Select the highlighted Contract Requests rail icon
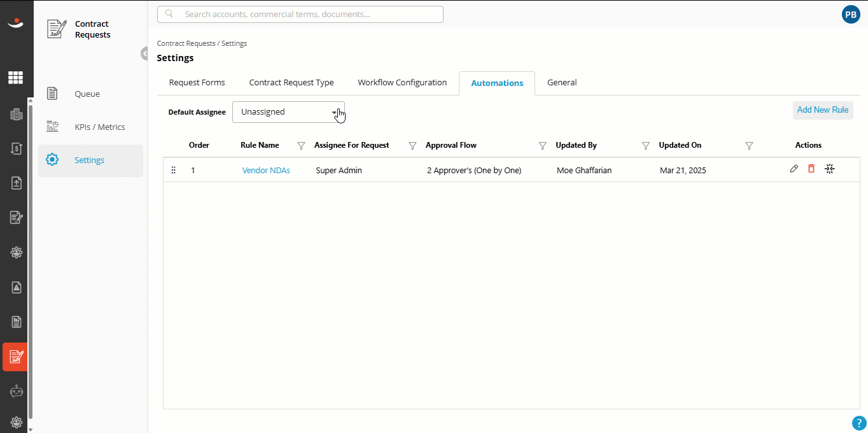Image resolution: width=868 pixels, height=433 pixels. click(15, 357)
